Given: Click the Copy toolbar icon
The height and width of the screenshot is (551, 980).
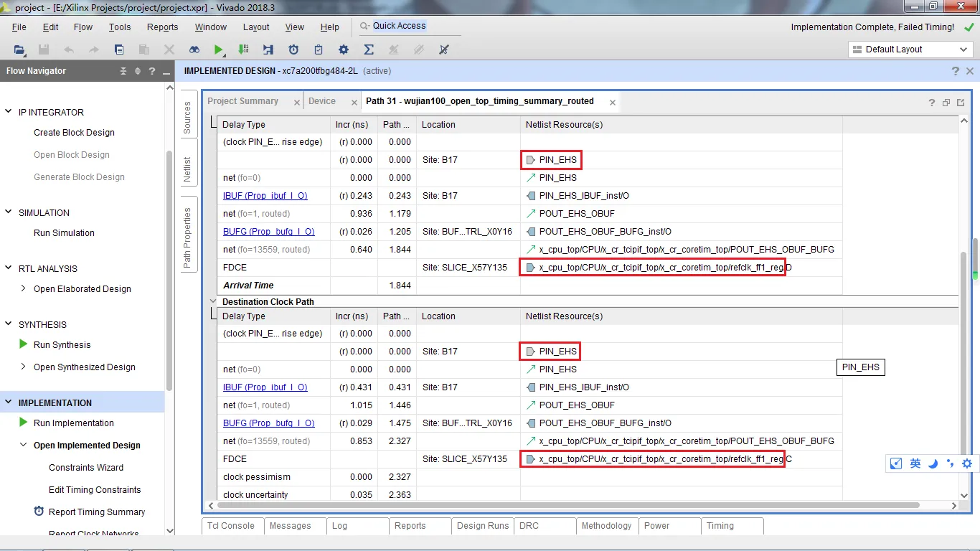Looking at the screenshot, I should [x=119, y=50].
